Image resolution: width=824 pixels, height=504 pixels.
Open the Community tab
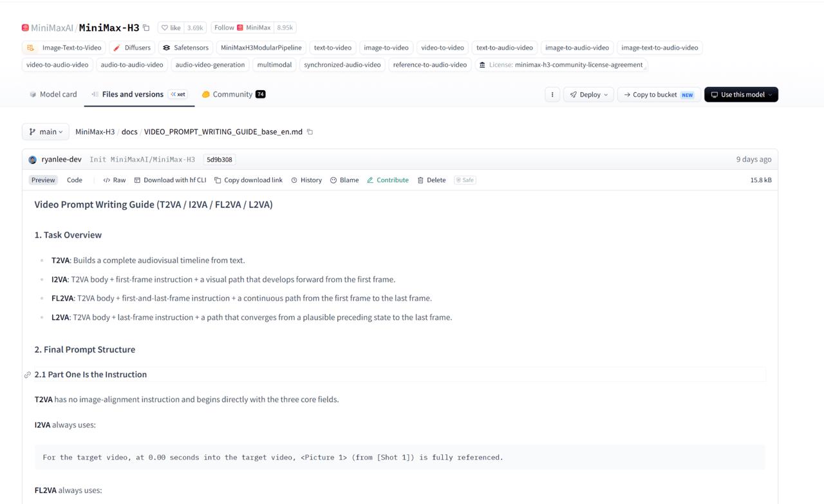[233, 94]
